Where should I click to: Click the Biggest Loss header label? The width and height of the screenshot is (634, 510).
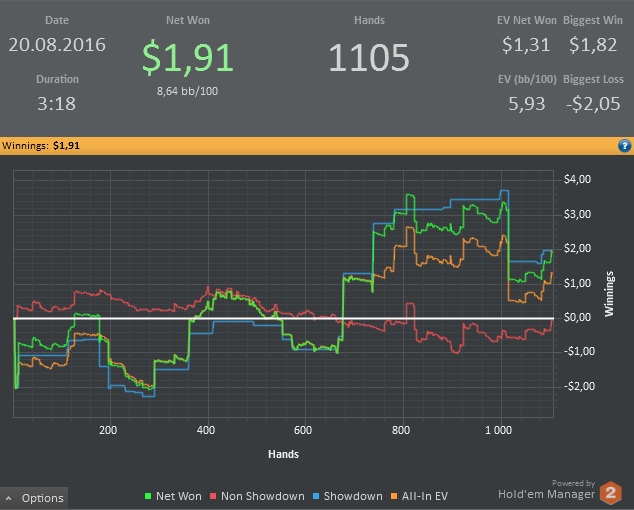[593, 79]
